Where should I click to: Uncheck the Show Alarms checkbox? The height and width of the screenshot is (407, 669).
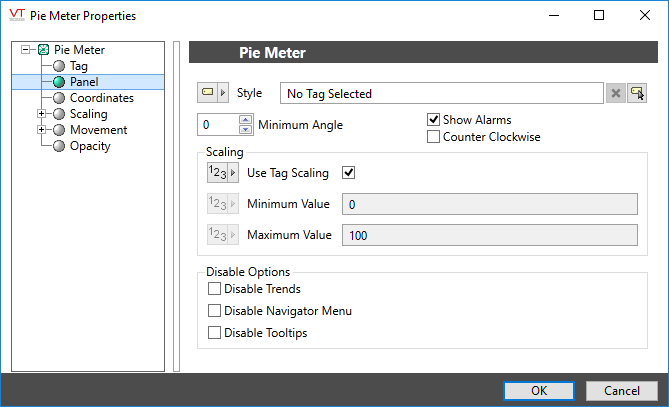tap(434, 120)
